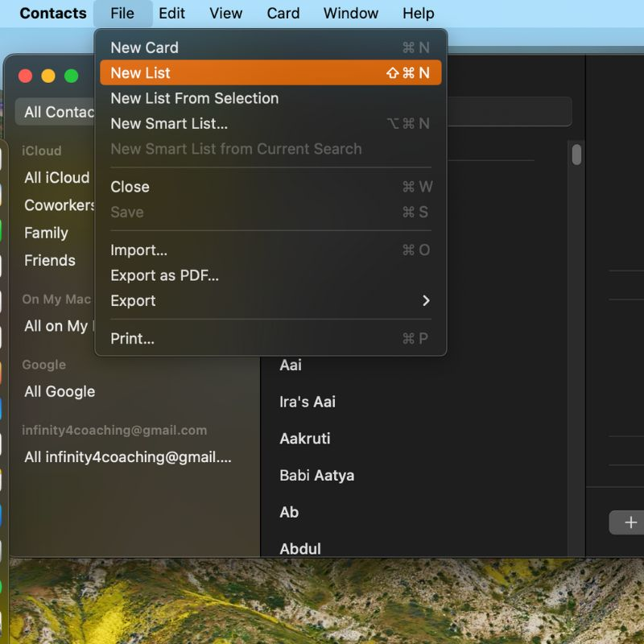Choose New Card from File menu
Viewport: 644px width, 644px height.
click(270, 47)
